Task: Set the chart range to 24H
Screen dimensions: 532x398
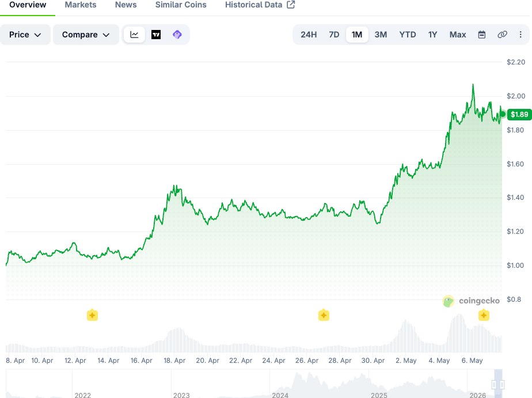Action: click(x=309, y=35)
